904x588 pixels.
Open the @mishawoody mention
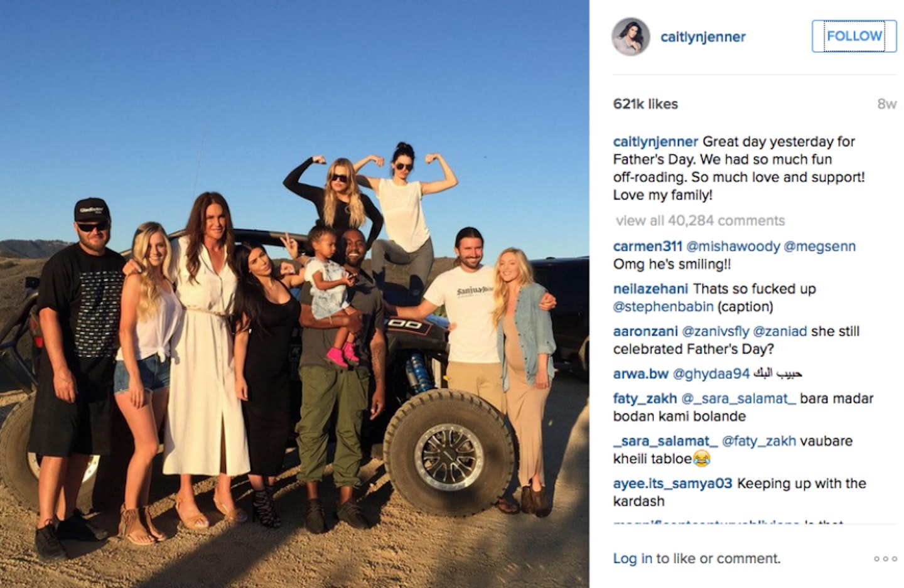tap(733, 247)
